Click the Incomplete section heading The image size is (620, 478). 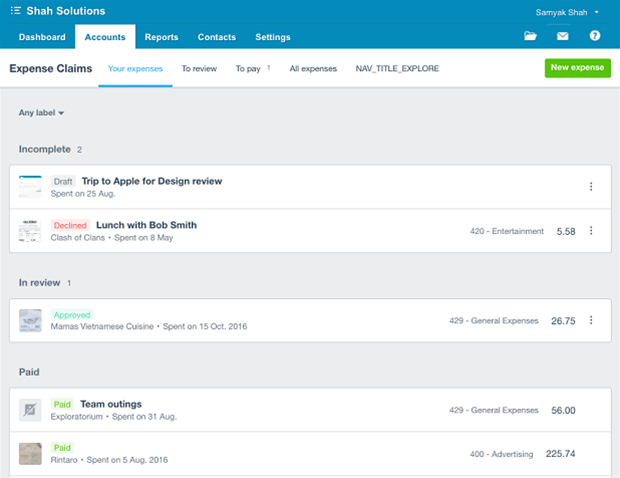click(x=45, y=149)
